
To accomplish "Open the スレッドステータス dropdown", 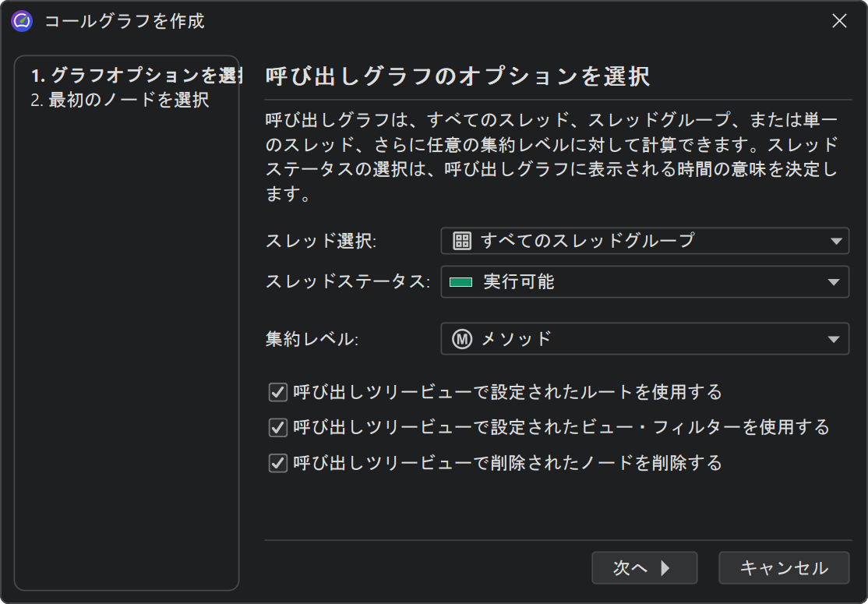I will [644, 282].
